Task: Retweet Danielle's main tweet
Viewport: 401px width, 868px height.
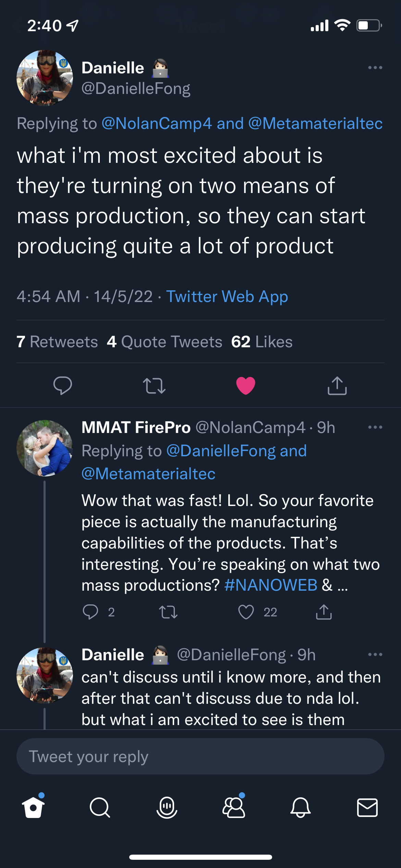Action: (x=154, y=385)
